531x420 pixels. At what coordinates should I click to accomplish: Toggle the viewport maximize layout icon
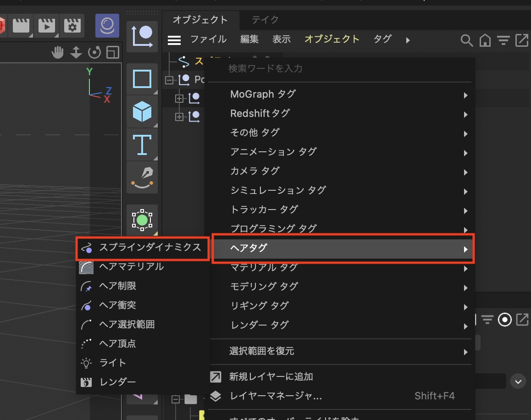112,53
